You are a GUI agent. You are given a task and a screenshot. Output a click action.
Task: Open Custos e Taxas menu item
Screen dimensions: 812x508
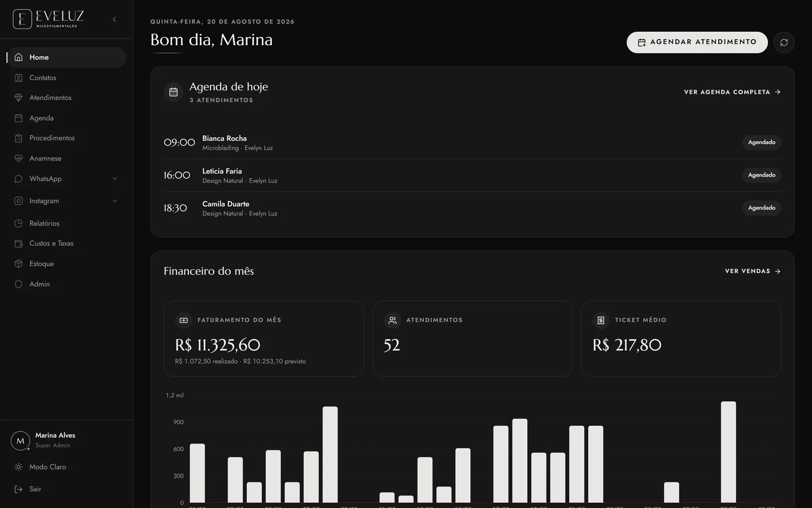tap(66, 243)
